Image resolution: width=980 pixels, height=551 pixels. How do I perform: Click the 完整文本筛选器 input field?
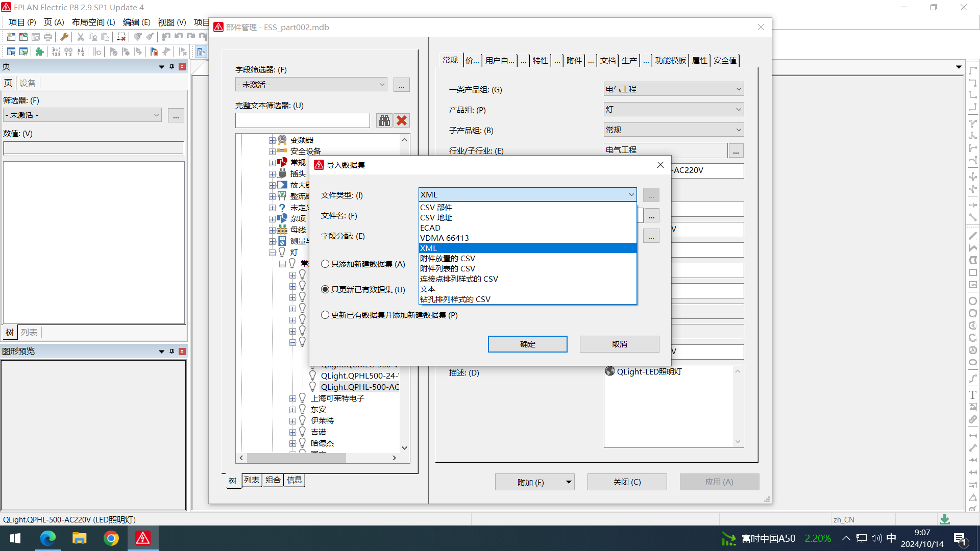(x=302, y=120)
